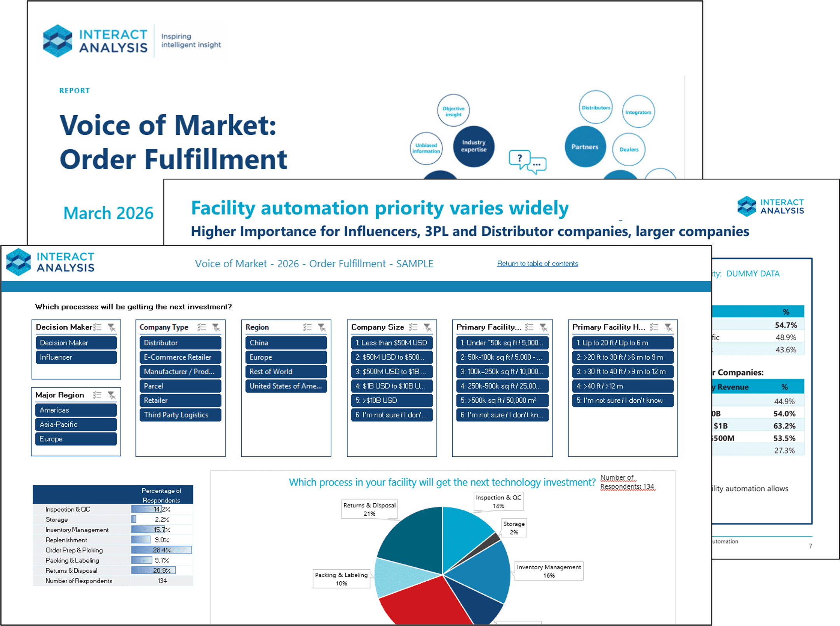Click Unbiased information bubble on cover
Screen dimensions: 840x626
(x=426, y=148)
